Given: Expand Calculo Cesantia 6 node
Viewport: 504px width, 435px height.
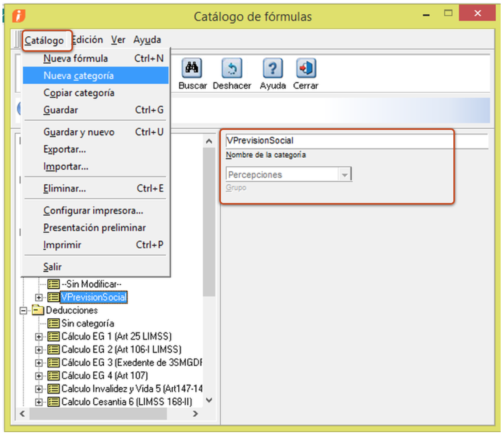Looking at the screenshot, I should point(39,402).
